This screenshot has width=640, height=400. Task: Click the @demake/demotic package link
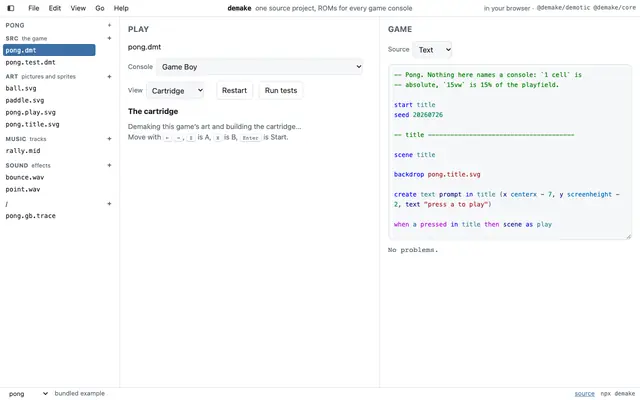click(x=563, y=8)
